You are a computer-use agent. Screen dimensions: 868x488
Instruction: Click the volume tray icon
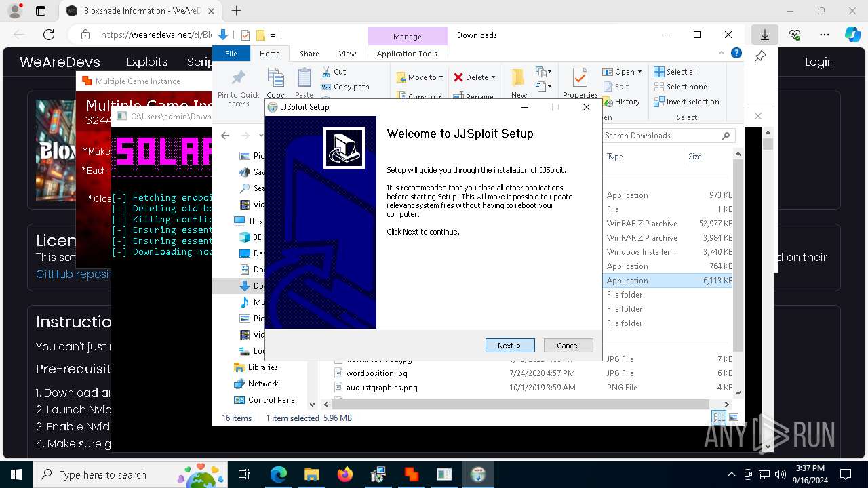780,474
